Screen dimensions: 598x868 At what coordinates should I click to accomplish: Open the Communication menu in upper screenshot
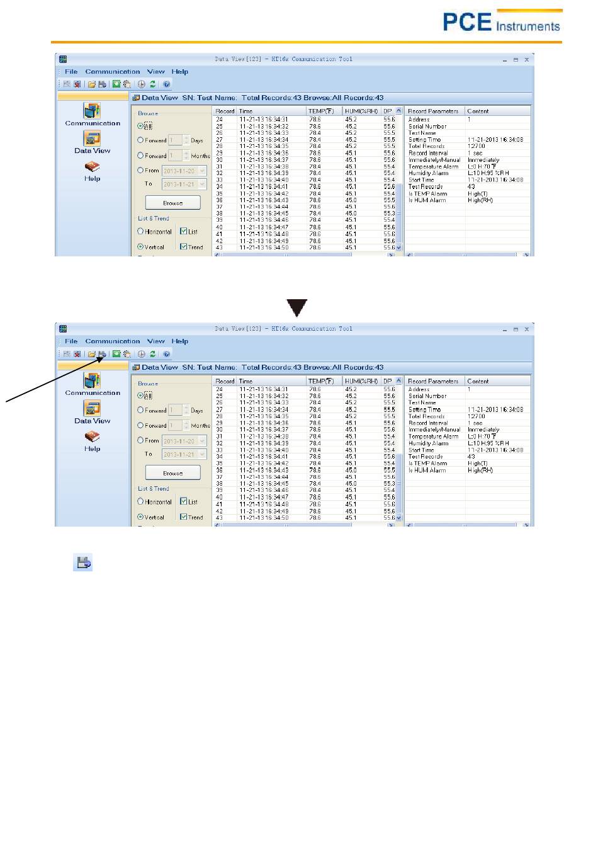point(113,72)
